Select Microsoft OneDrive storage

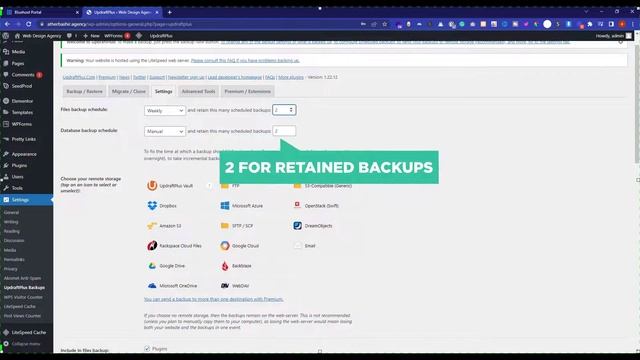(152, 286)
